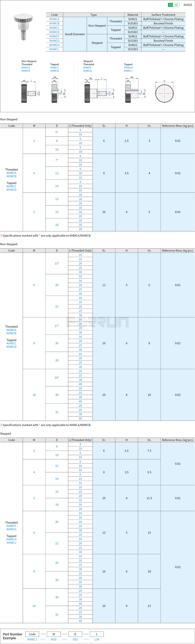Select D value 13* in second table
Viewport: 195px width, 644px height.
coord(57,263)
